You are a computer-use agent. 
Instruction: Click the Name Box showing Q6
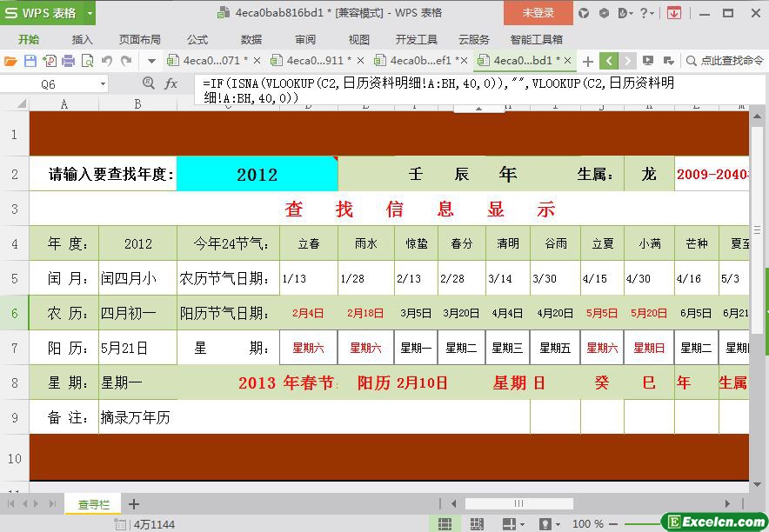tap(48, 84)
